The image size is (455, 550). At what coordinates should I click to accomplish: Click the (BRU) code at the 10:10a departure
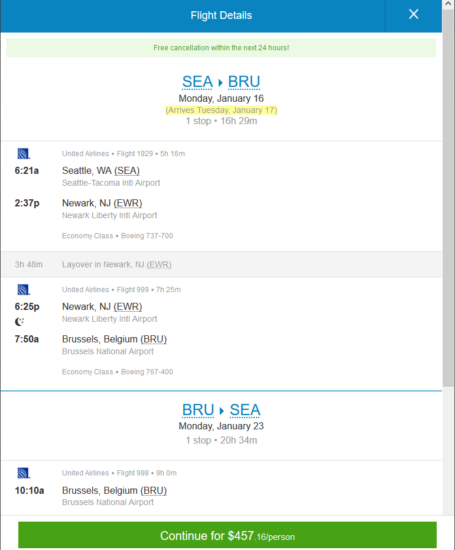point(153,491)
